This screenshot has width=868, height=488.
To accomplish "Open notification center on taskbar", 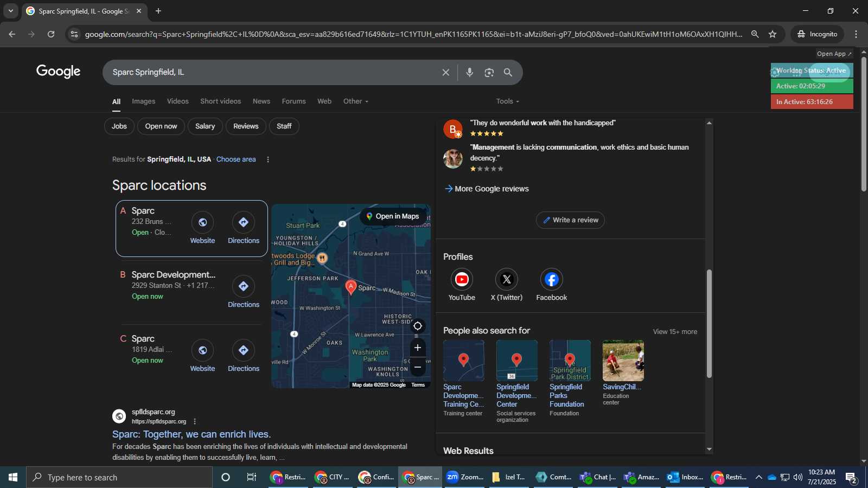I will click(851, 477).
